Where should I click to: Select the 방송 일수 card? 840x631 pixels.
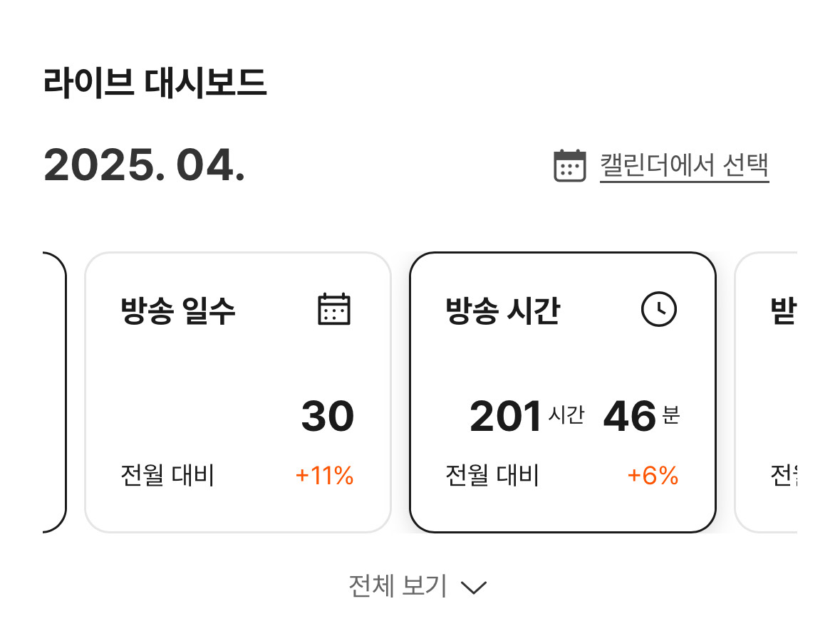click(238, 392)
